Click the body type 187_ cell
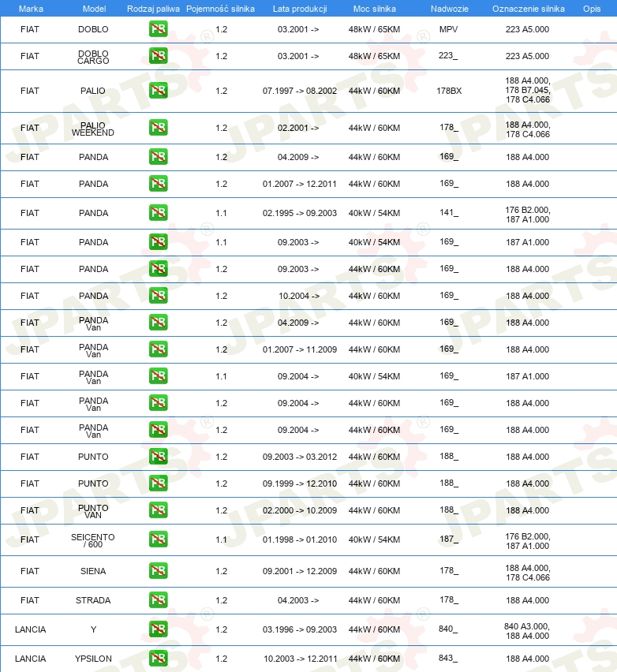 click(x=449, y=539)
